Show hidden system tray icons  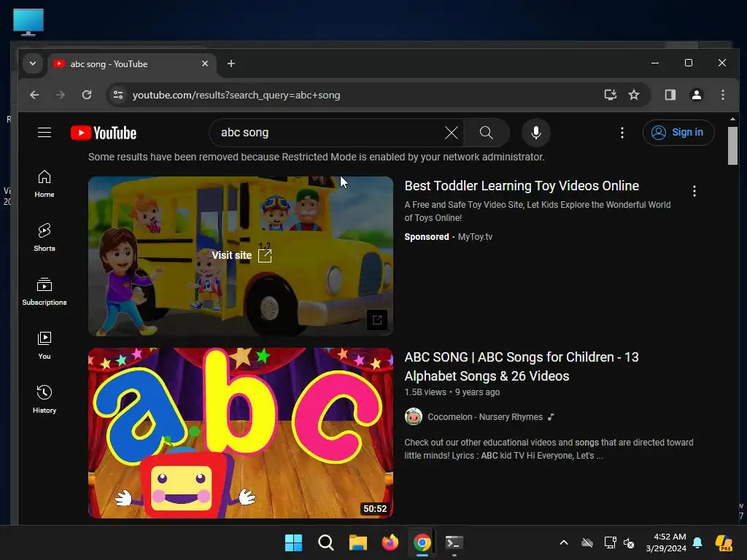pos(564,542)
